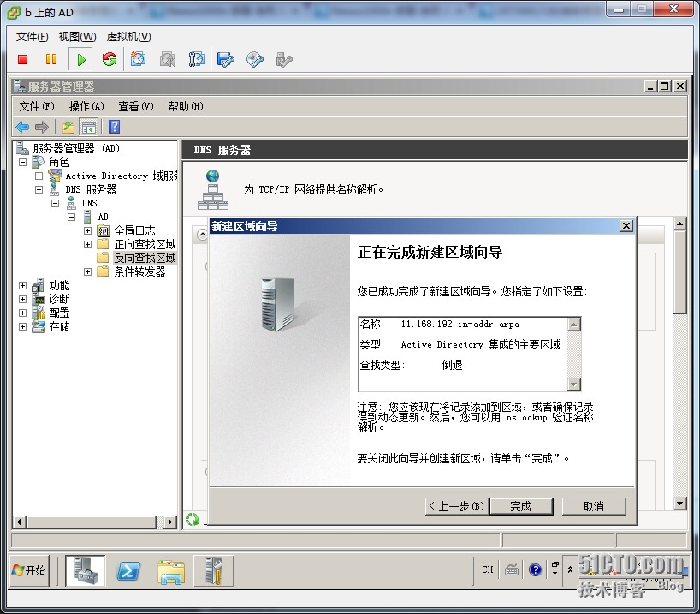Image resolution: width=700 pixels, height=614 pixels.
Task: Click tree pane horizontal scroll left arrow
Action: pyautogui.click(x=19, y=522)
